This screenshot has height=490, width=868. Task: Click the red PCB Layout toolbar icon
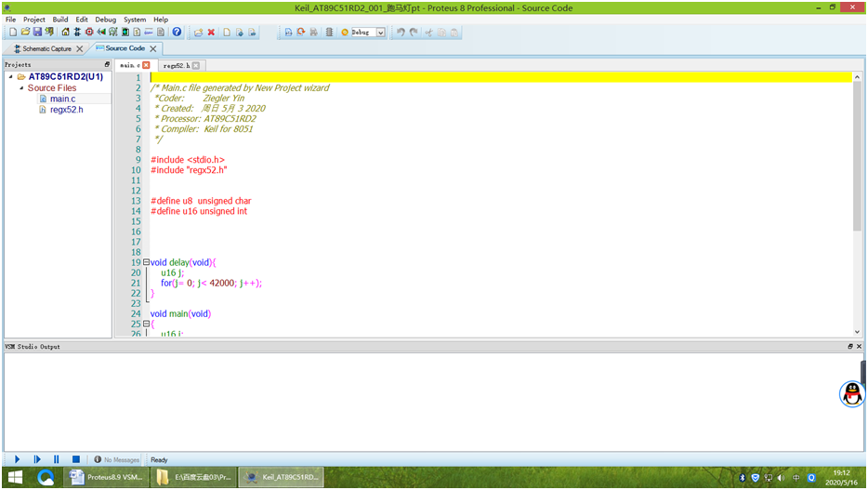click(89, 33)
